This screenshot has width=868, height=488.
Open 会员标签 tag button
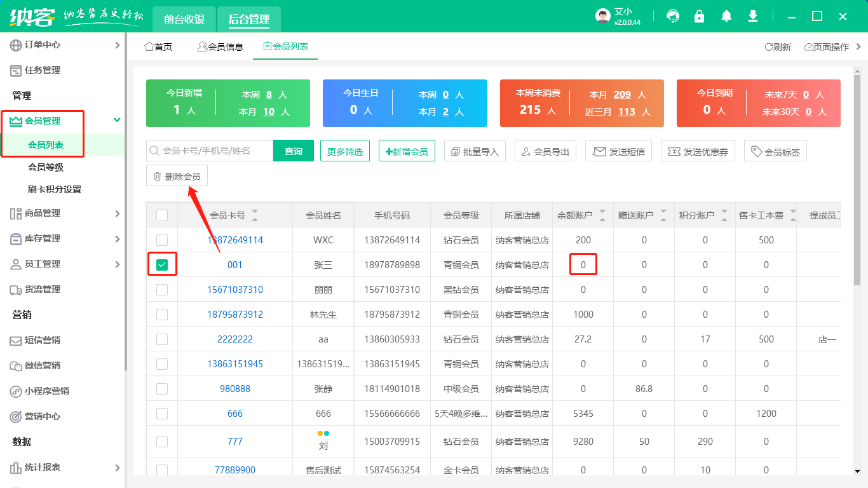coord(775,151)
